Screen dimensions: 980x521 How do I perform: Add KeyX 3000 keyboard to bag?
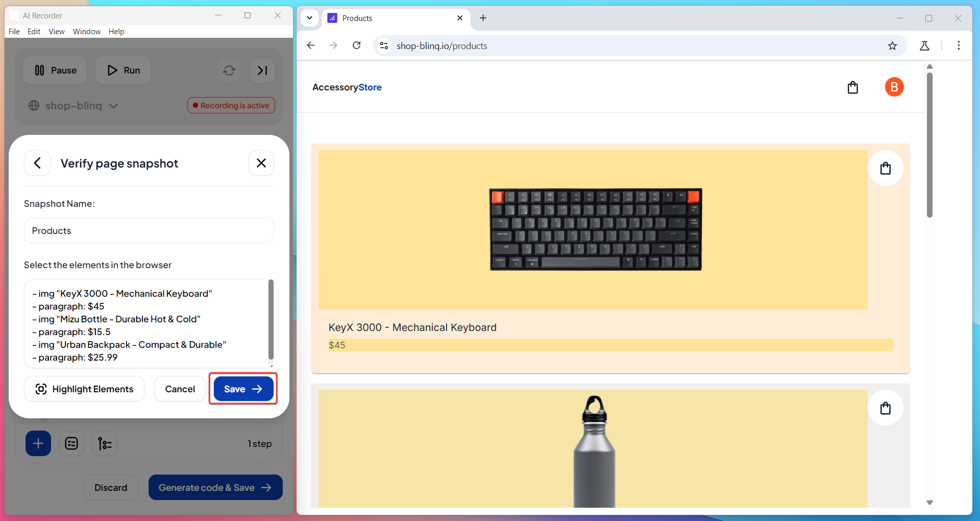885,168
